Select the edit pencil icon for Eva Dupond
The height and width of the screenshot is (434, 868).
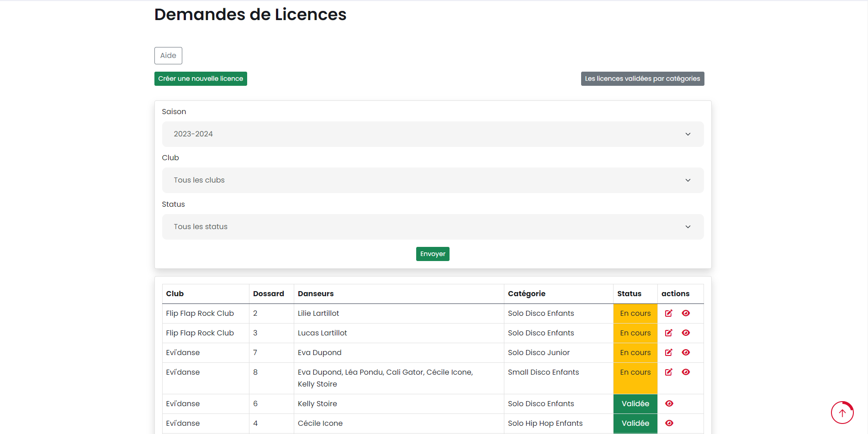coord(668,352)
